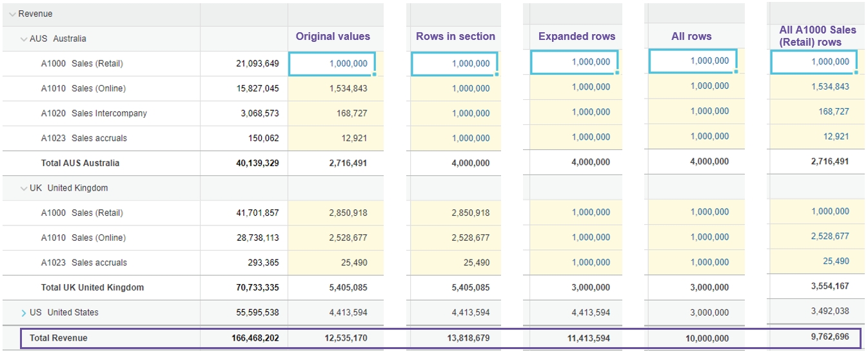Collapse the Revenue section chevron
This screenshot has width=868, height=351.
[12, 14]
